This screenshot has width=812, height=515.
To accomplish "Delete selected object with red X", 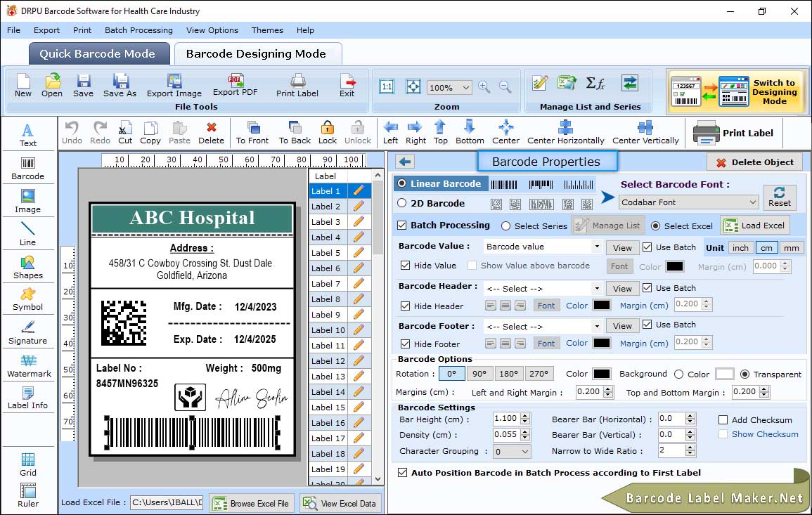I will click(x=212, y=133).
